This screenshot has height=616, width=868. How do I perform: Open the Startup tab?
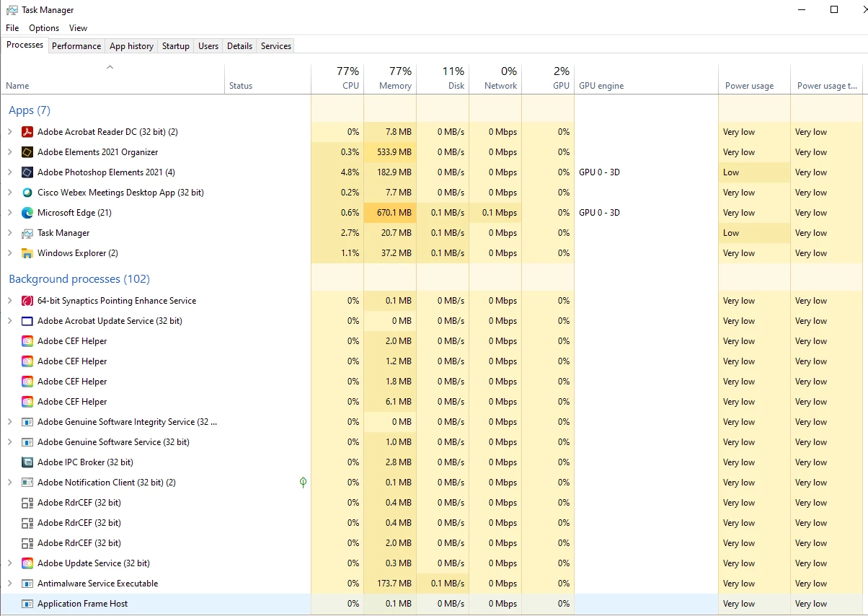point(176,46)
